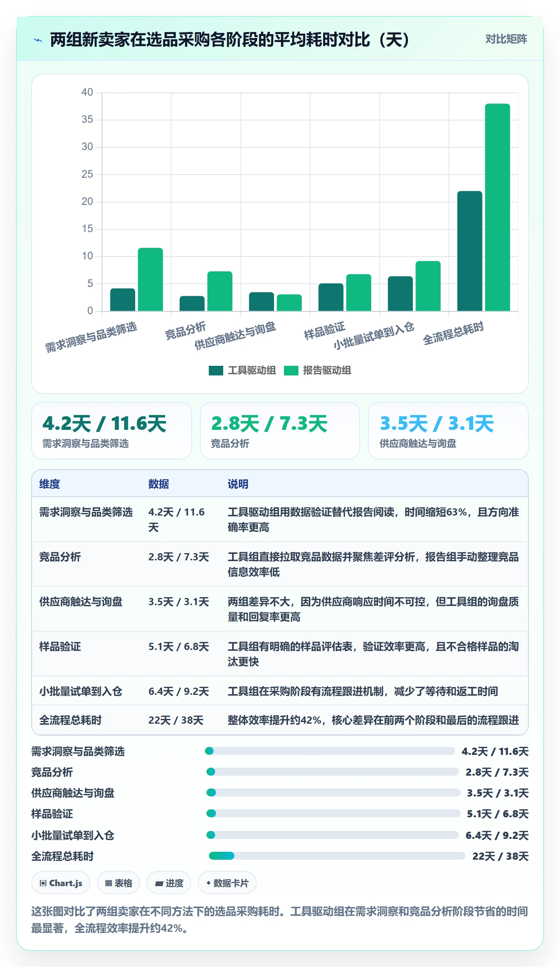The image size is (560, 967).
Task: Click the 工具驱动组 bar for 需求洞察与品类筛选
Action: [122, 299]
